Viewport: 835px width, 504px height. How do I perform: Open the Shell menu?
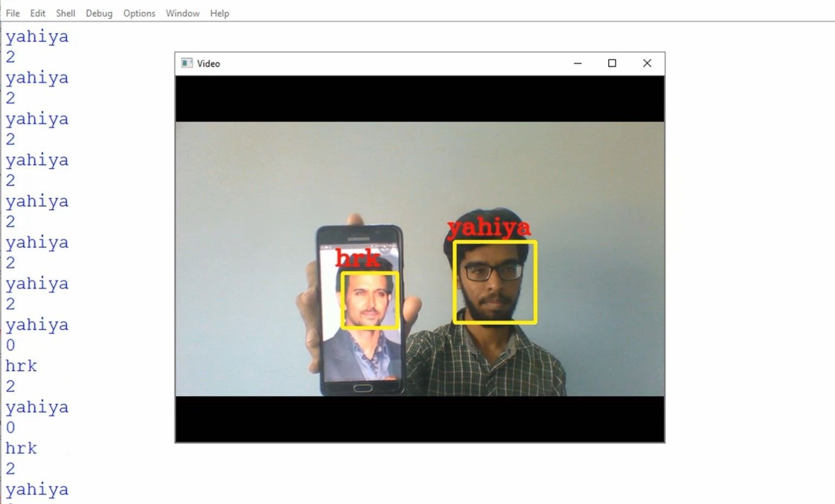(x=65, y=13)
